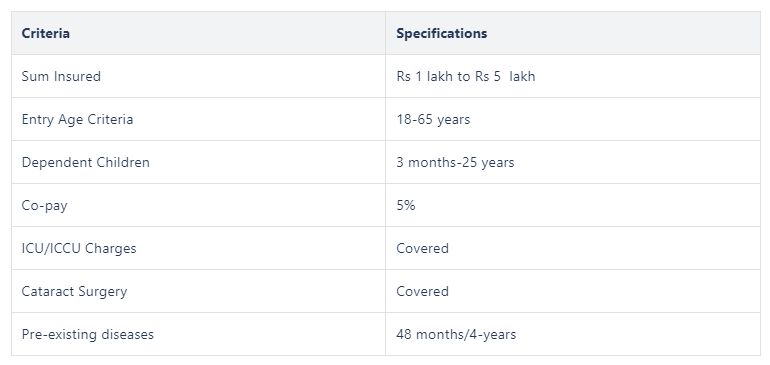Click the word Charges in the ICU row
Screen dimensions: 770x365
tap(110, 249)
